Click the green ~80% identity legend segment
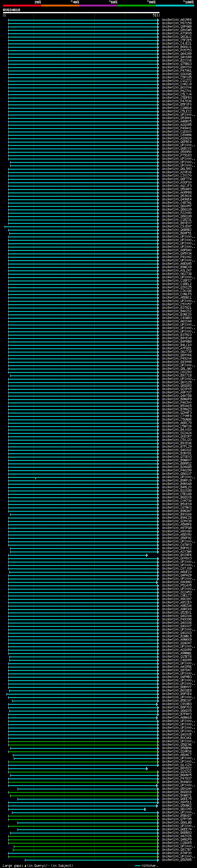The image size is (197, 868). [137, 6]
